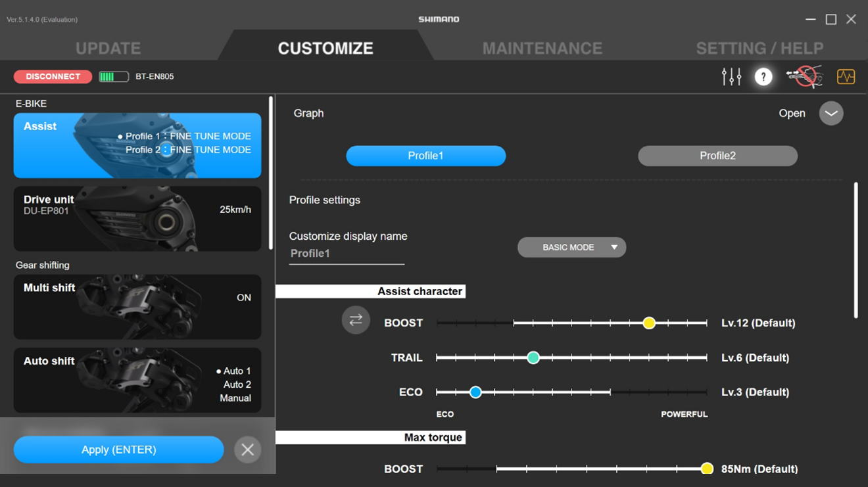Click the X cancel button beside Apply

248,450
